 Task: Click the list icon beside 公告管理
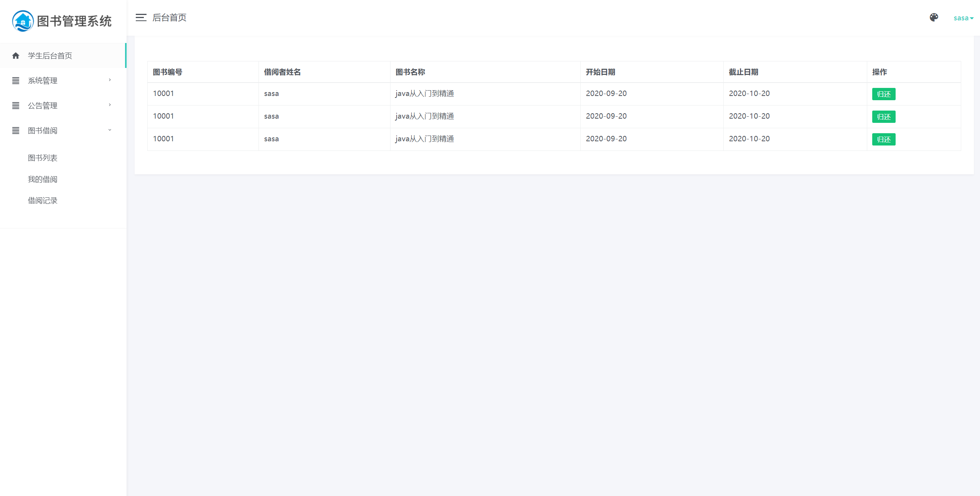[x=16, y=106]
